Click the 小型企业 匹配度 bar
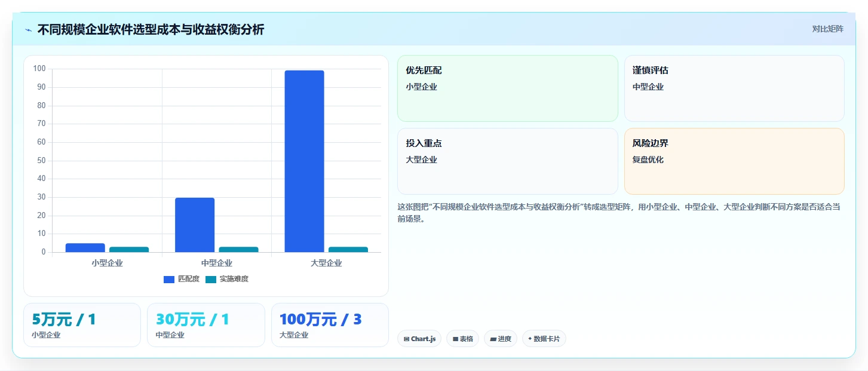The width and height of the screenshot is (868, 371). (85, 248)
